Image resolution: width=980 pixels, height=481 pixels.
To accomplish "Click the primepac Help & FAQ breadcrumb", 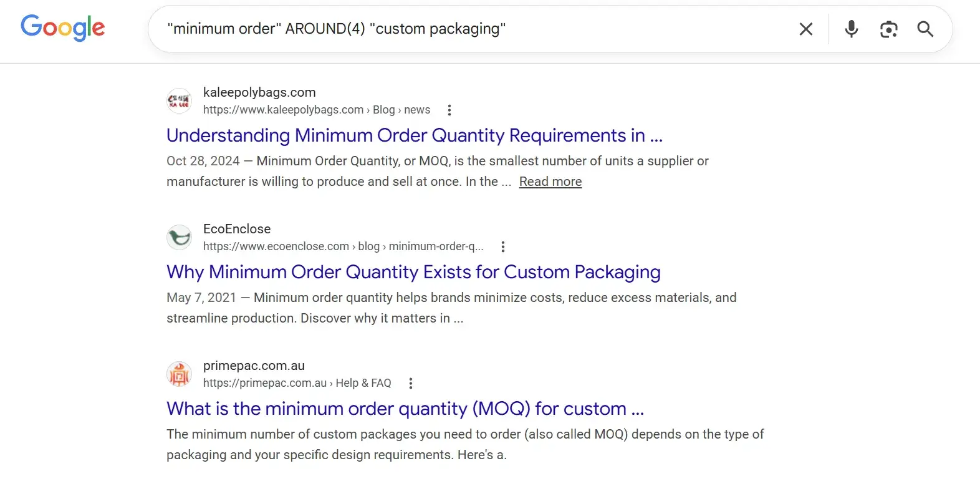I will 363,383.
